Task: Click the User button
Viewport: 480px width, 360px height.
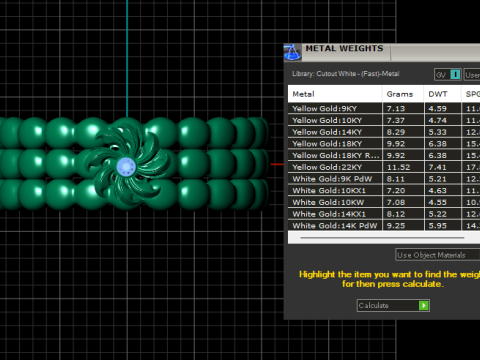Action: 472,75
